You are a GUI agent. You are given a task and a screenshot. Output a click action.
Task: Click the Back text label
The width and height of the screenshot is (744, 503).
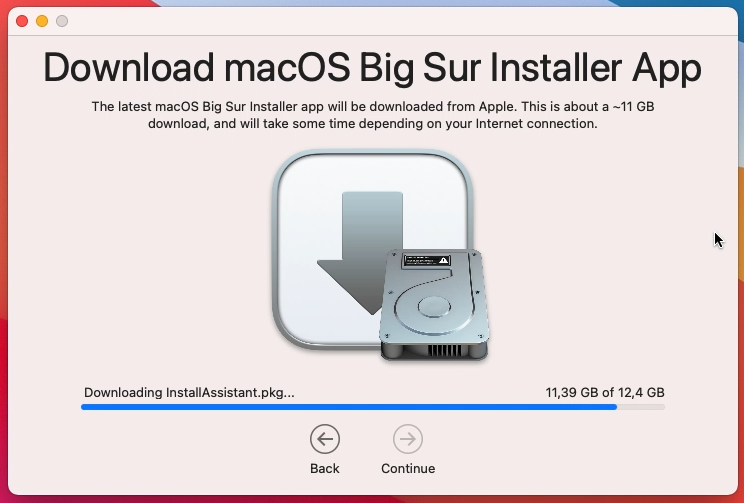[x=325, y=468]
